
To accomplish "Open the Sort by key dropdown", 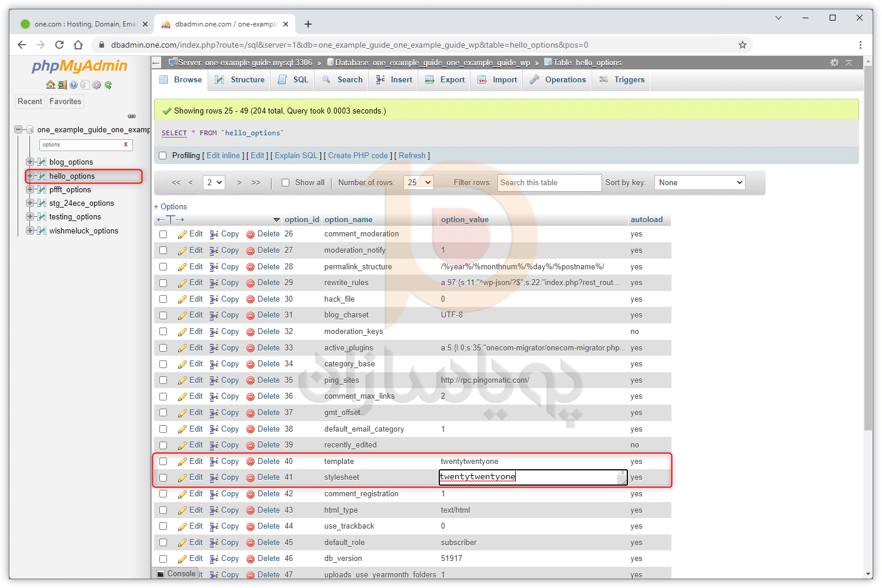I will pos(700,183).
